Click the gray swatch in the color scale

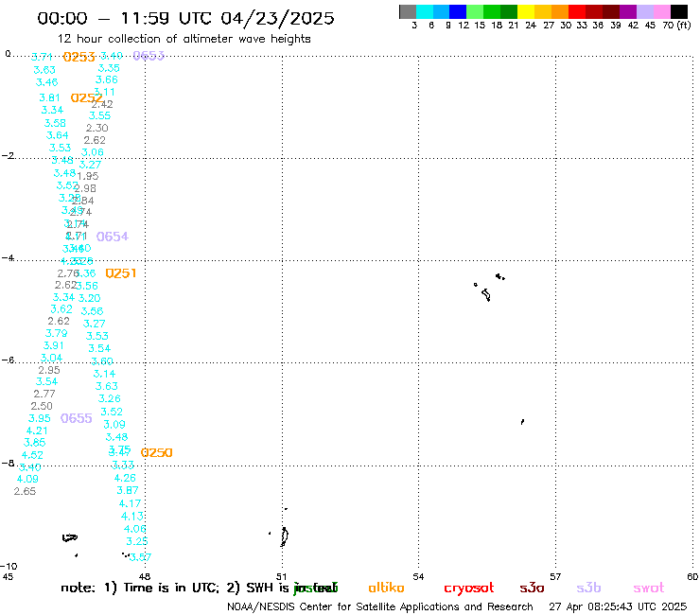pyautogui.click(x=408, y=11)
